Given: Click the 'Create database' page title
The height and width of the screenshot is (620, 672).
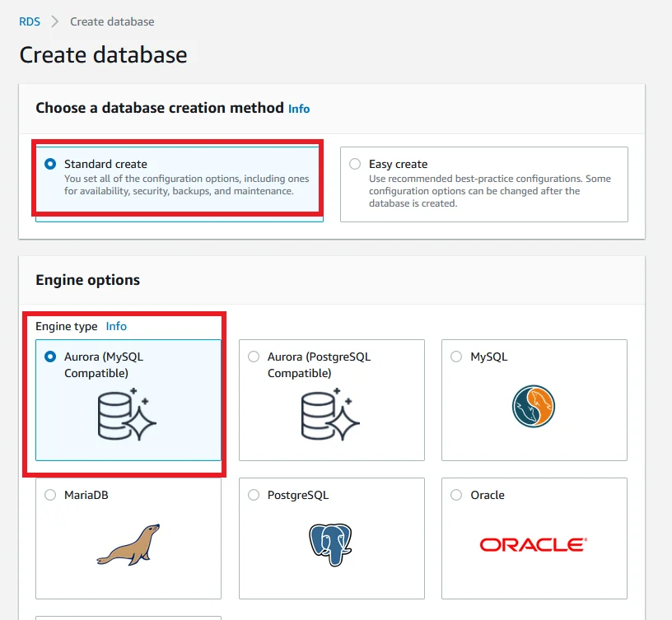Looking at the screenshot, I should pyautogui.click(x=103, y=55).
